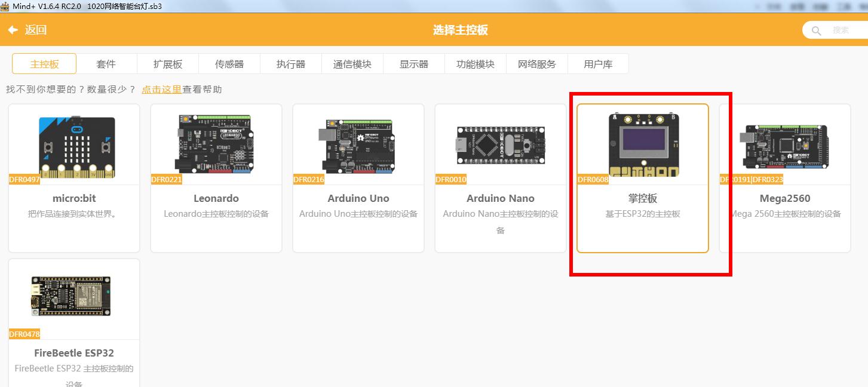Switch to 网络服务 tab
Image resolution: width=868 pixels, height=387 pixels.
(x=537, y=64)
